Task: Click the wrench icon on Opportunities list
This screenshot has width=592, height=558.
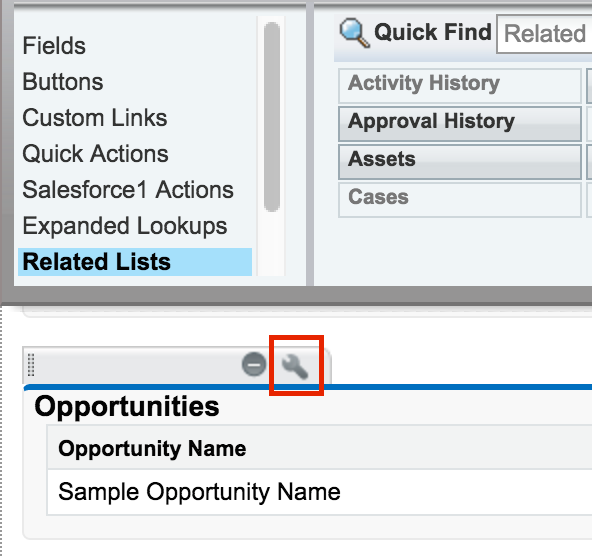Action: [295, 366]
